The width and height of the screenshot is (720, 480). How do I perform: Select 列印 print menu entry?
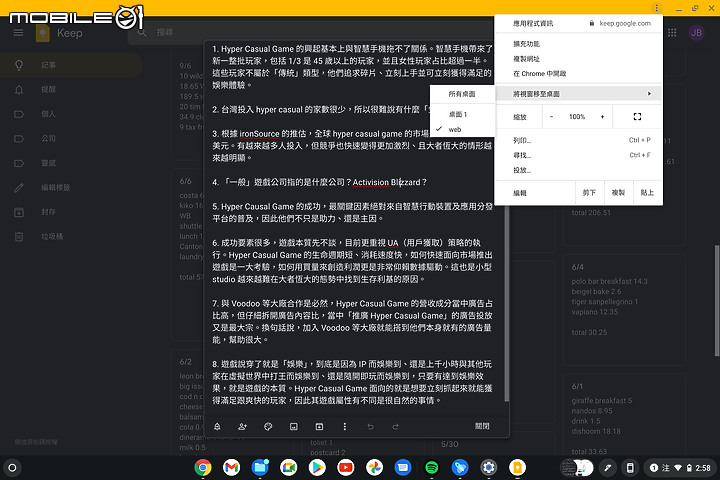coord(579,140)
